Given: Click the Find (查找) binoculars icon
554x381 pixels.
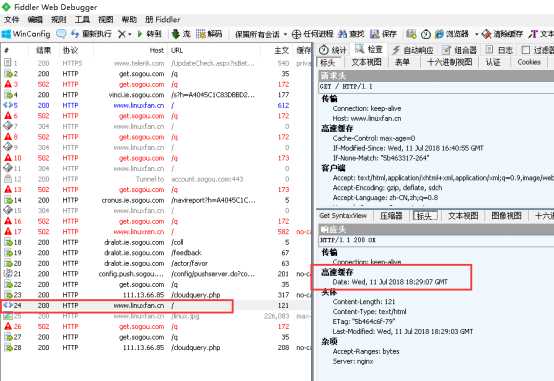Looking at the screenshot, I should (342, 34).
